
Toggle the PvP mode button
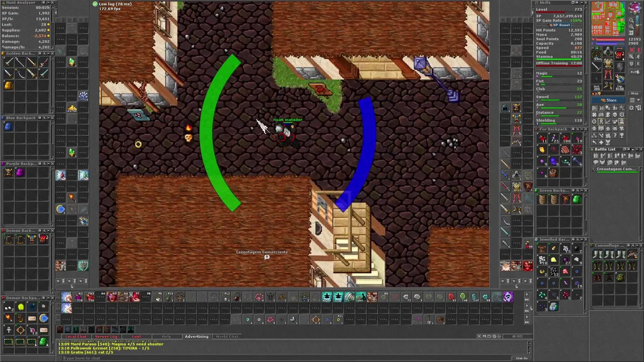tap(634, 72)
